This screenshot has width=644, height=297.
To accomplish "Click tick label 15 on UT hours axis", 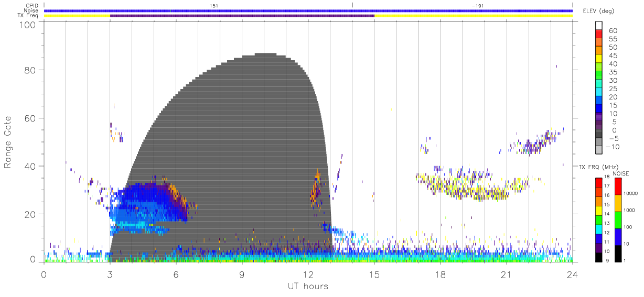I will pos(374,274).
